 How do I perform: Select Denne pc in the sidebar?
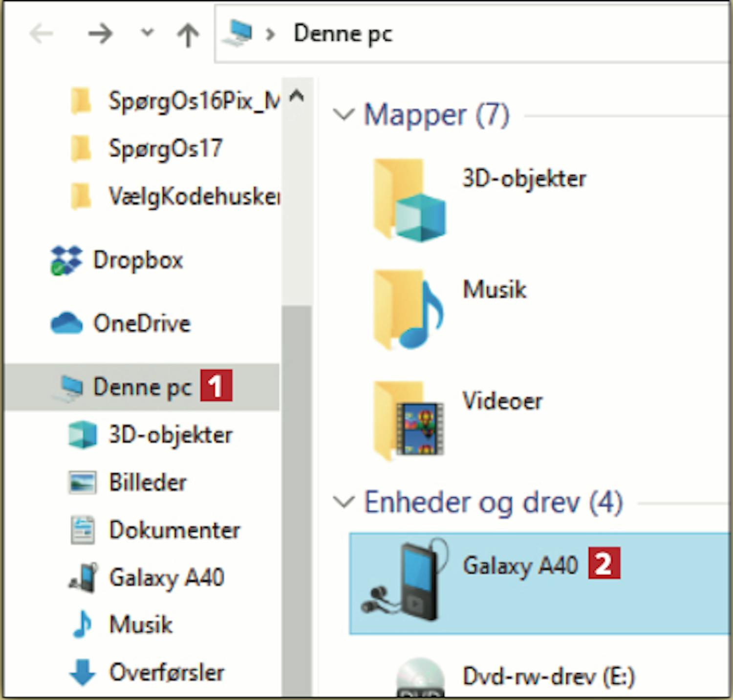pyautogui.click(x=142, y=387)
